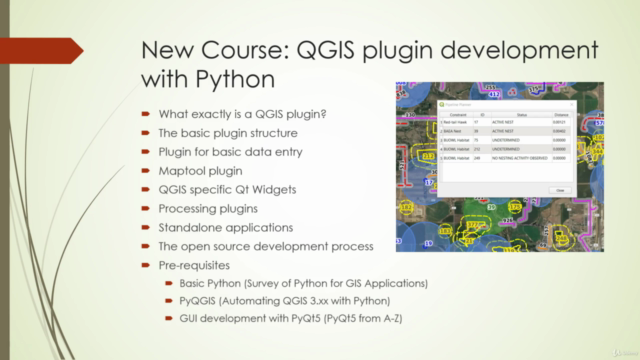
Task: Select the BUOWL Habitat row with ID 212
Action: point(504,149)
